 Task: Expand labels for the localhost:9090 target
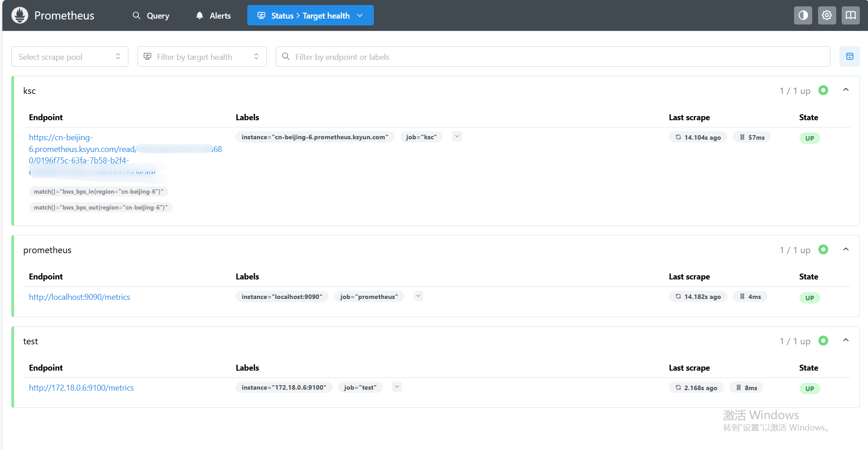(418, 296)
